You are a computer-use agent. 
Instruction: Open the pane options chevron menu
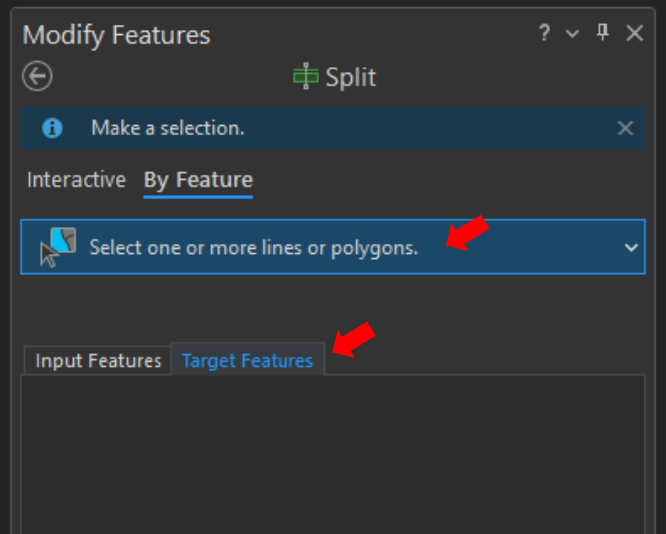[572, 34]
